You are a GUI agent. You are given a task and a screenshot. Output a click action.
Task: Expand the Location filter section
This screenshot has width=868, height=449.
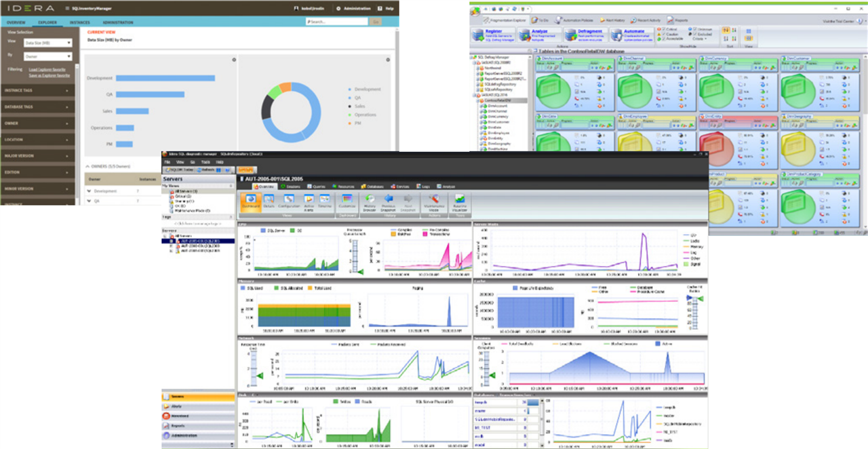38,140
